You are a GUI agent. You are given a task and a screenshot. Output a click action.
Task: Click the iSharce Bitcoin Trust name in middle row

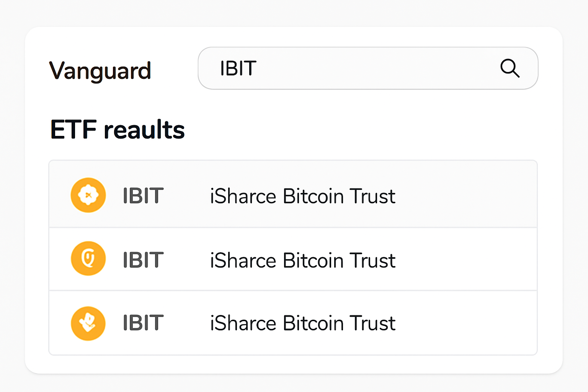pos(302,260)
